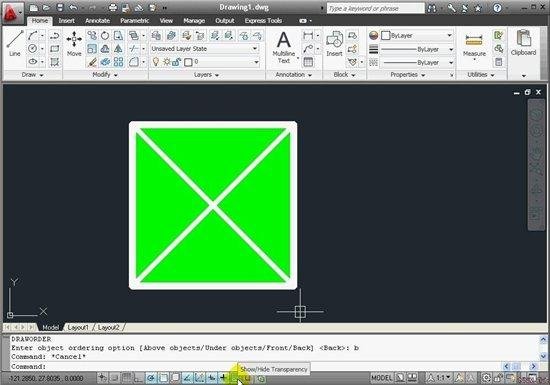Click the coordinates readout in status bar
Image resolution: width=550 pixels, height=385 pixels.
point(46,379)
